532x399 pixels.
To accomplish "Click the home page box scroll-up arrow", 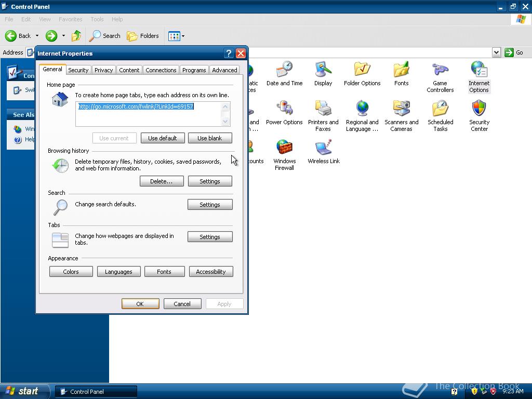I will point(225,107).
